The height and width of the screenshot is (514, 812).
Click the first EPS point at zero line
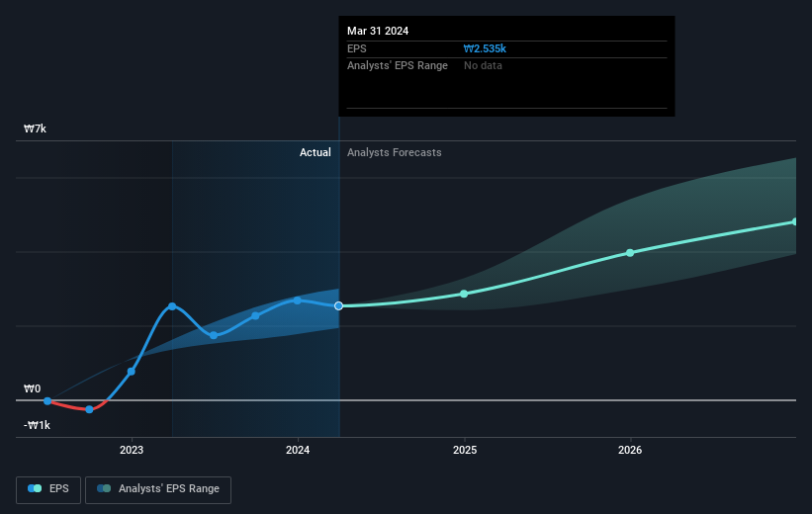tap(47, 401)
